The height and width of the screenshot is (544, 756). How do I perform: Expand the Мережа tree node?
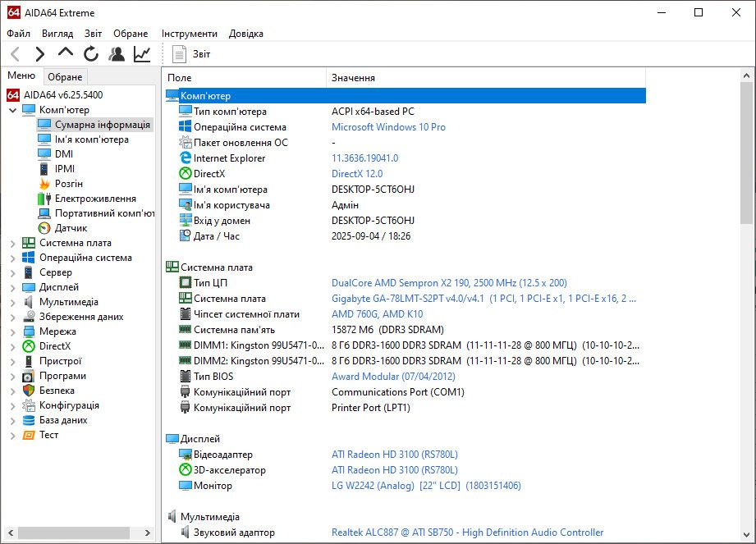click(x=13, y=332)
